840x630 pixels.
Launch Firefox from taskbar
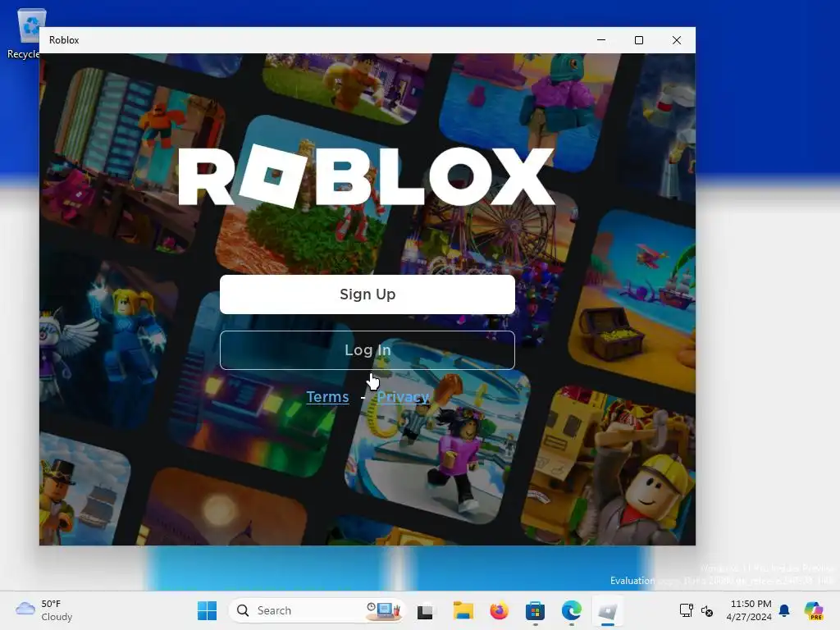pyautogui.click(x=499, y=610)
